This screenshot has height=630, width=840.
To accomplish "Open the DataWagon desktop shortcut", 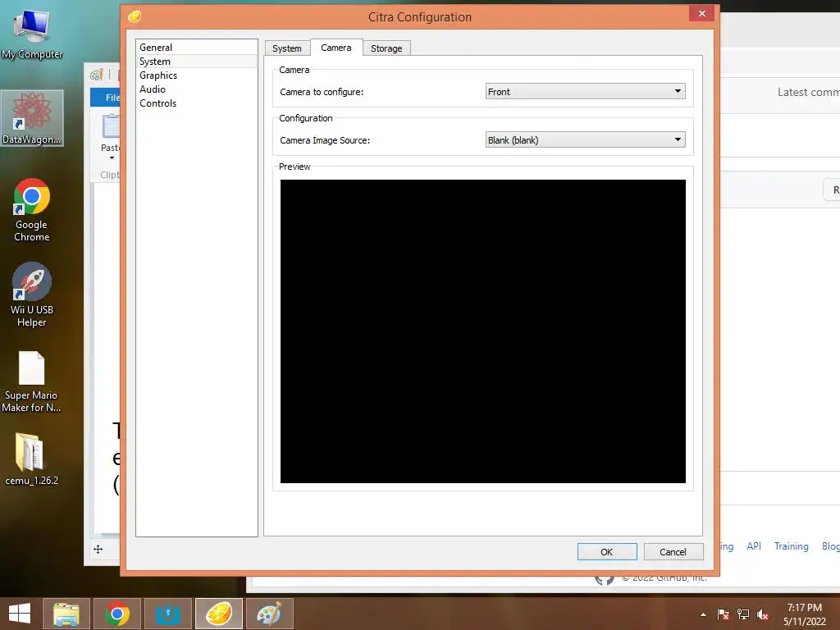I will (32, 118).
